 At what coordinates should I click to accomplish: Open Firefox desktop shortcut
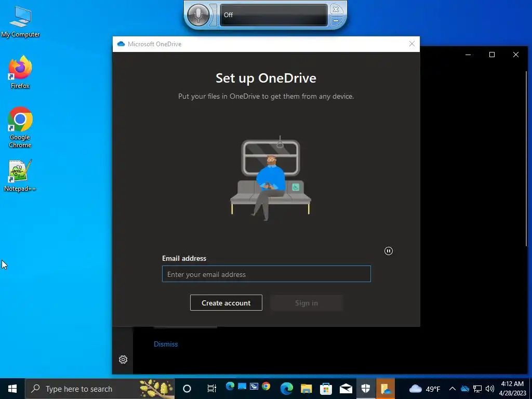click(x=20, y=72)
